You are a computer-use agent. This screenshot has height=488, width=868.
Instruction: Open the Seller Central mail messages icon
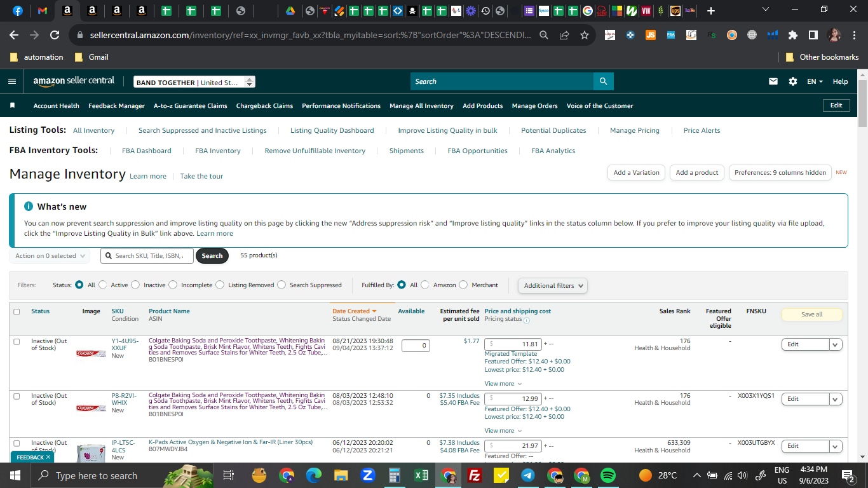[773, 81]
